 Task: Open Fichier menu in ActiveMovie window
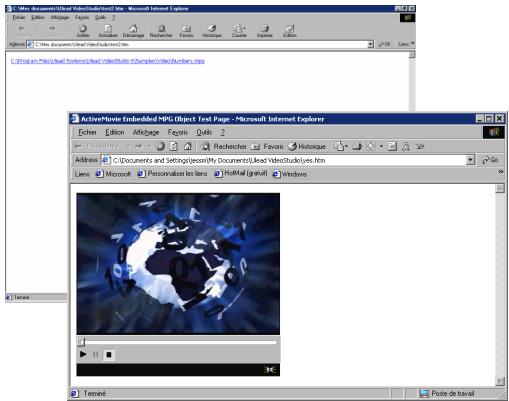pyautogui.click(x=87, y=132)
